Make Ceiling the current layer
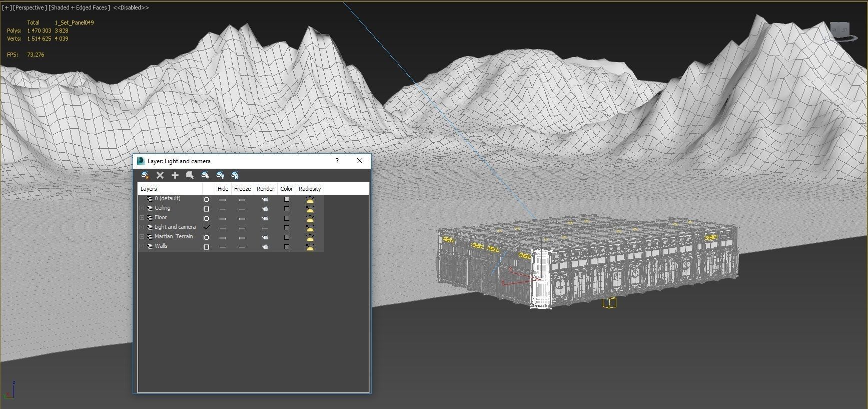The image size is (868, 409). point(206,209)
